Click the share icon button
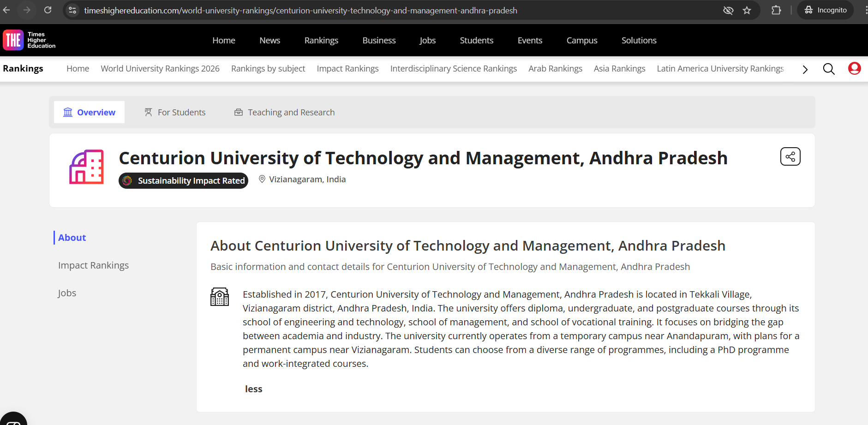Viewport: 868px width, 425px height. click(790, 157)
